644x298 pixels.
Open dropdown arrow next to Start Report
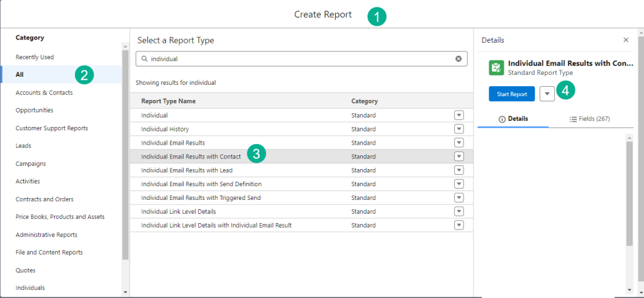(x=547, y=94)
